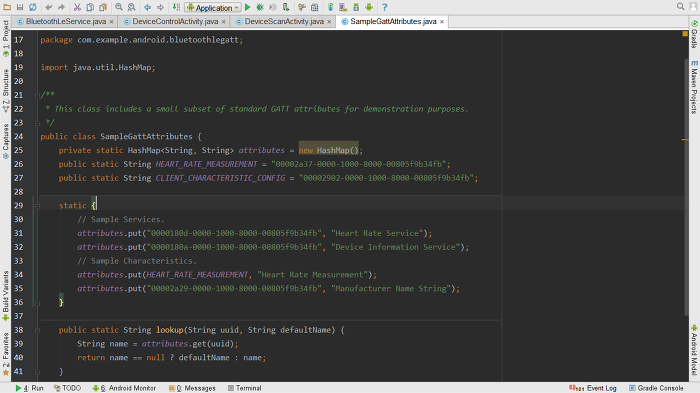This screenshot has height=393, width=700.
Task: Click the fold end marker at line 23
Action: (37, 123)
